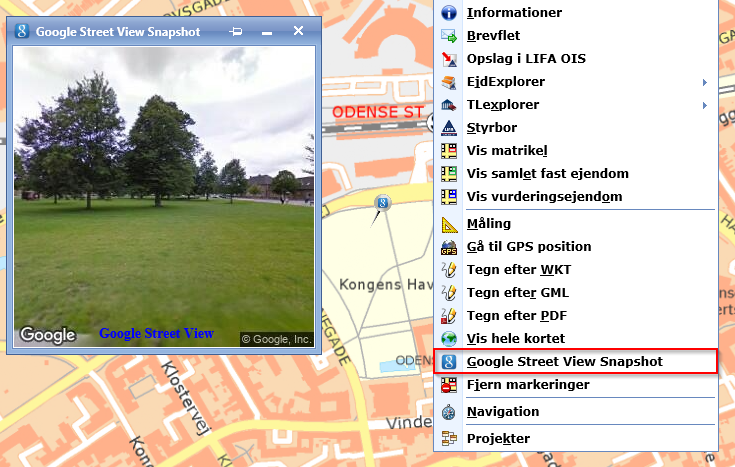
Task: Click the Fjern markeringer icon
Action: (449, 385)
